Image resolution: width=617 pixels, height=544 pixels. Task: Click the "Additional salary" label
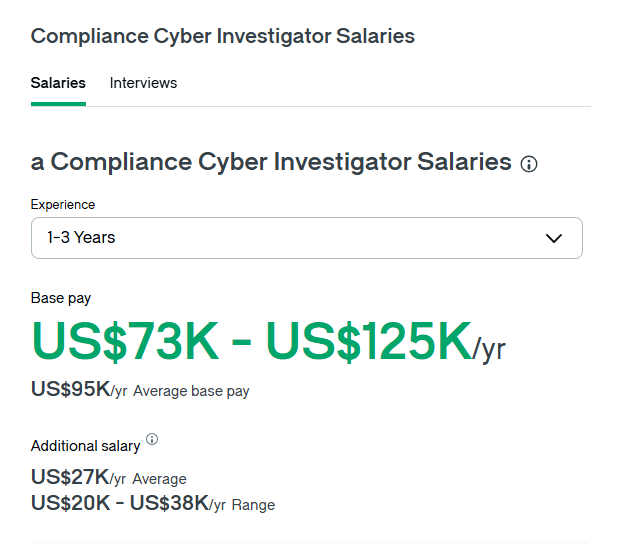(x=85, y=446)
